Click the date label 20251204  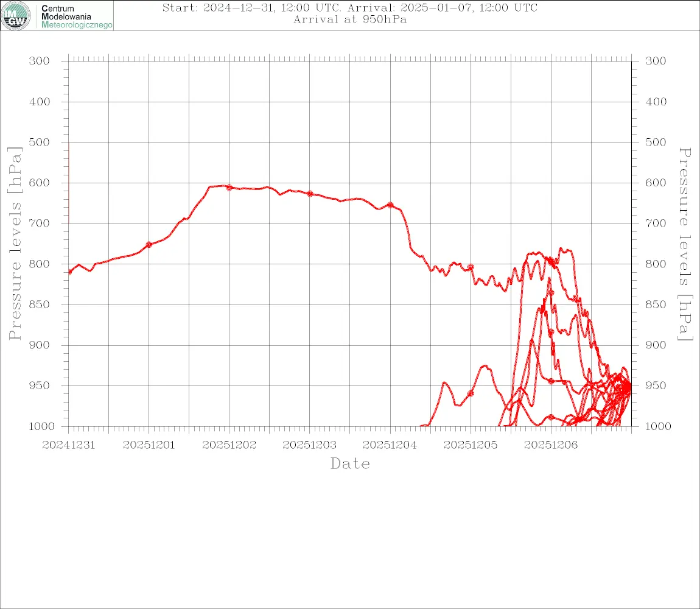[390, 445]
